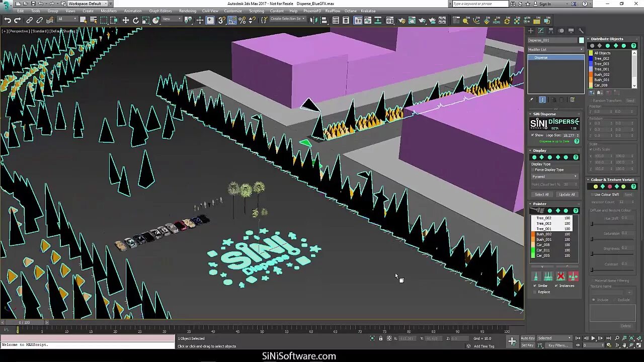Enable Force Display Type checkbox
The height and width of the screenshot is (362, 644).
click(533, 169)
